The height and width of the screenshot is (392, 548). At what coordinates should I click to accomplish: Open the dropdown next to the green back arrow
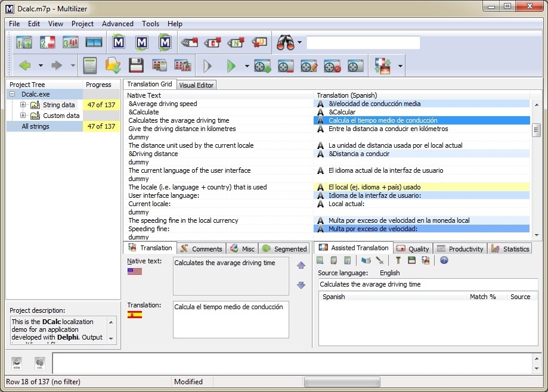[x=41, y=66]
